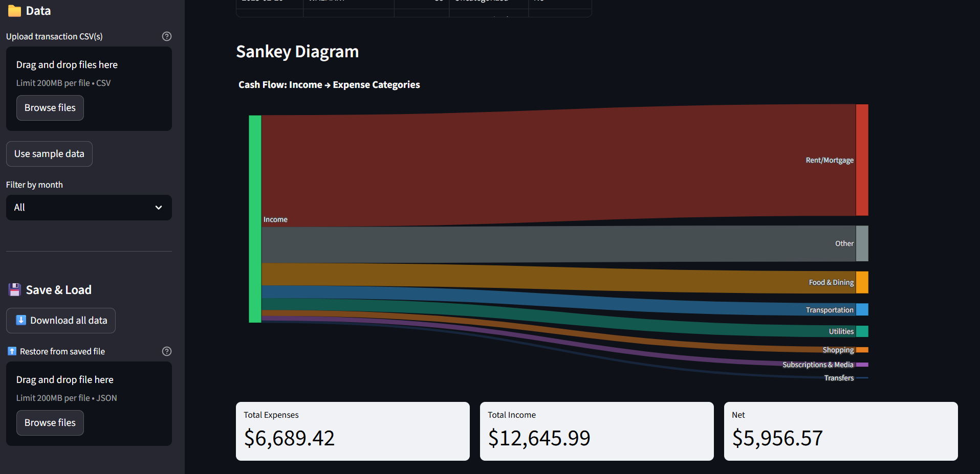The width and height of the screenshot is (980, 474).
Task: Click the Save & Load heading
Action: click(x=58, y=290)
